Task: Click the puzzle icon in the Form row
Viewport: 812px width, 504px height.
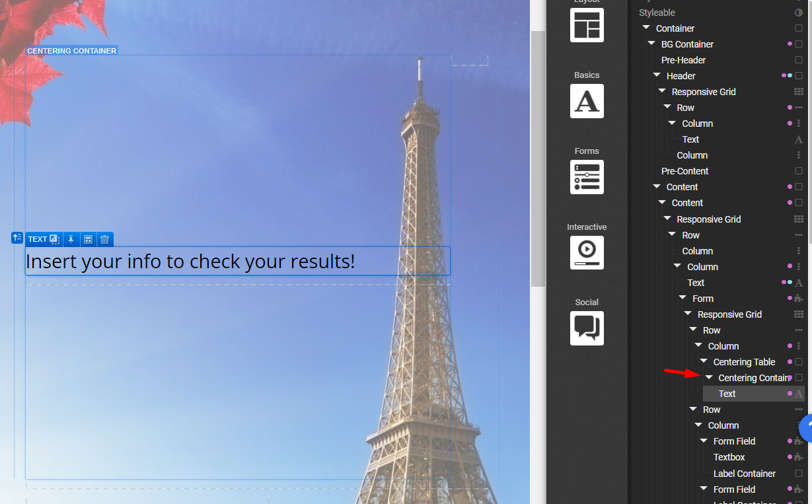Action: pos(799,299)
